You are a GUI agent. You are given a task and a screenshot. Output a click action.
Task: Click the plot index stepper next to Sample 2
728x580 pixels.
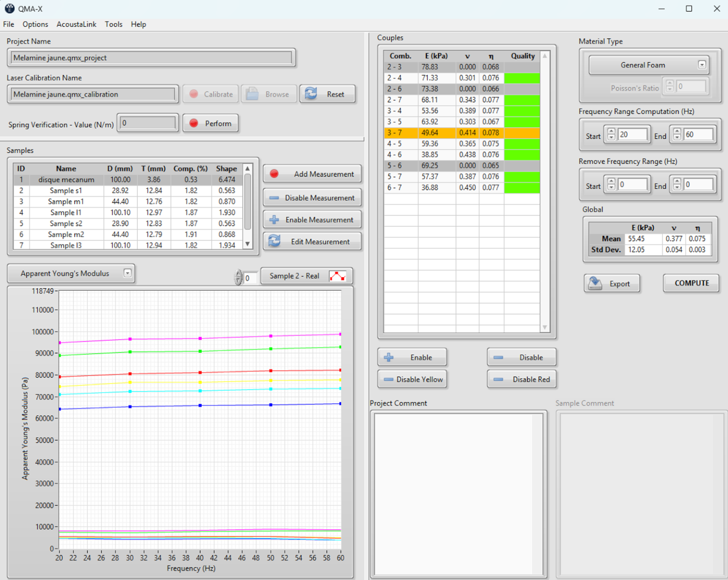point(238,277)
